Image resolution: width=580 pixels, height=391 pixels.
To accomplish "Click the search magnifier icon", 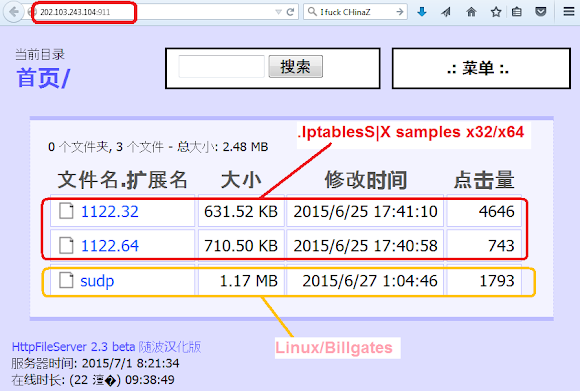I will click(312, 12).
